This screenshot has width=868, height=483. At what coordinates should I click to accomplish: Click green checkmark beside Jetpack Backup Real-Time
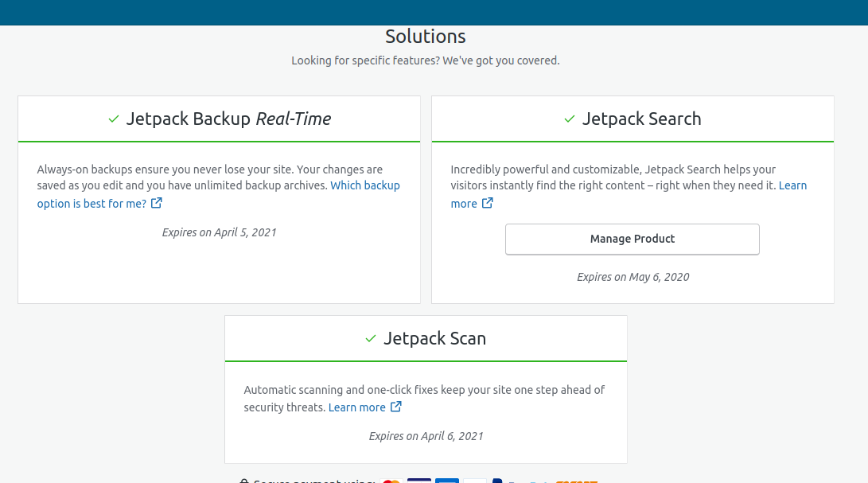point(114,119)
